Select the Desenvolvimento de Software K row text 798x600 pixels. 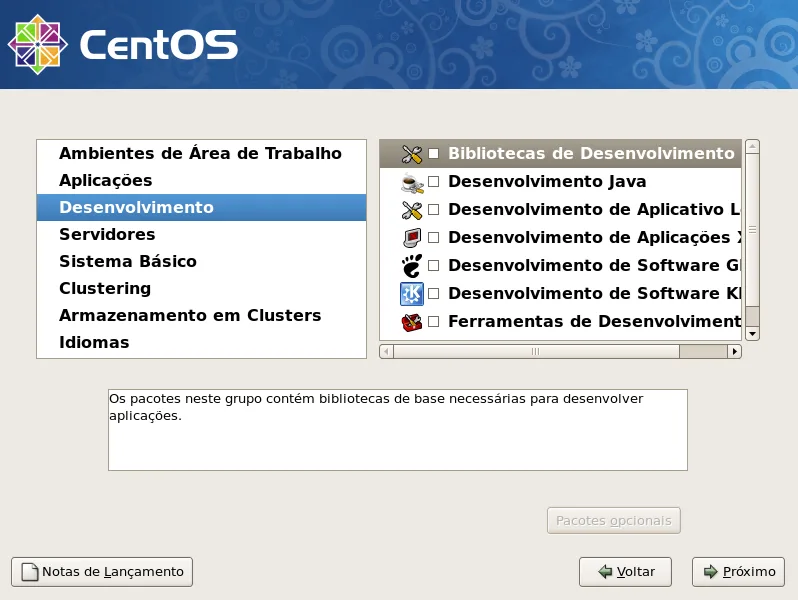point(594,293)
